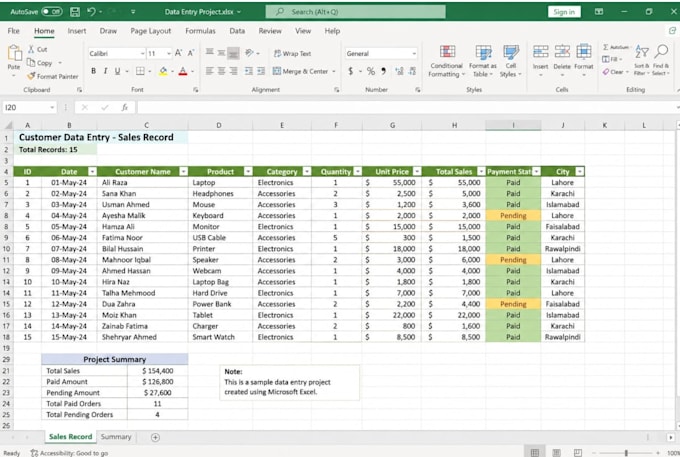Click the Clear button in Editing group

coord(613,72)
